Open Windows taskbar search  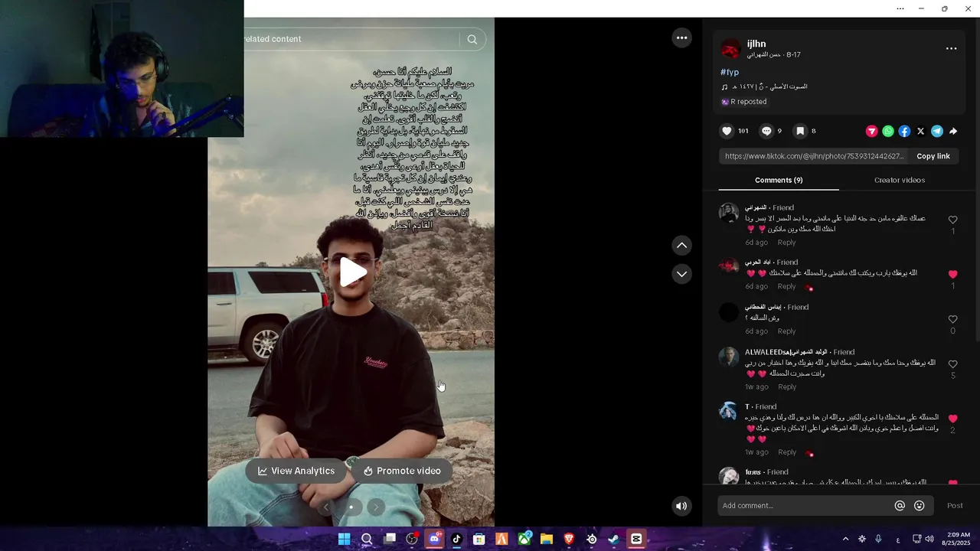pyautogui.click(x=367, y=539)
